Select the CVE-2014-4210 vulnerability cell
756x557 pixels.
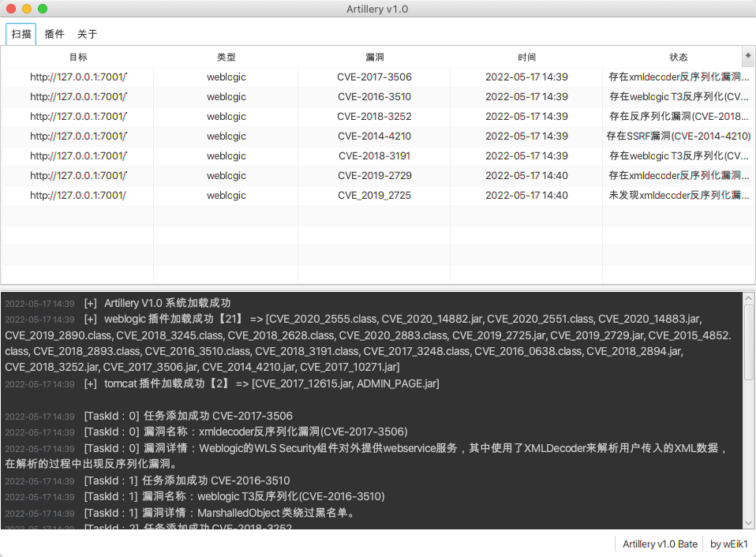(x=375, y=136)
